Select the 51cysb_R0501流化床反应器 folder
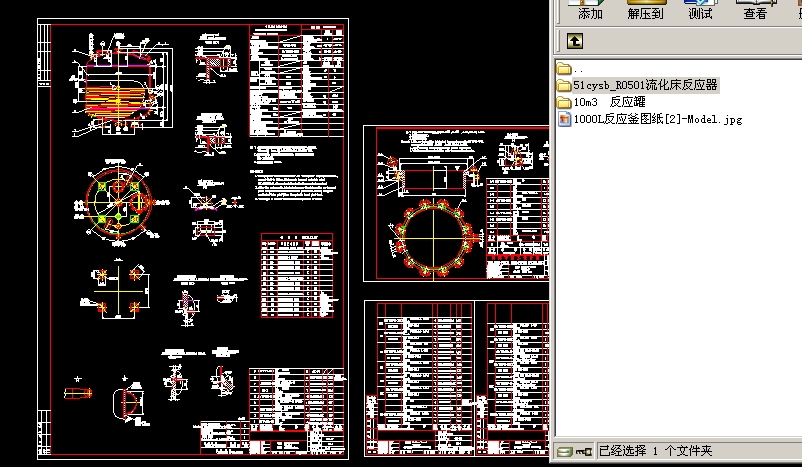Screen dimensions: 802x467 click(645, 85)
